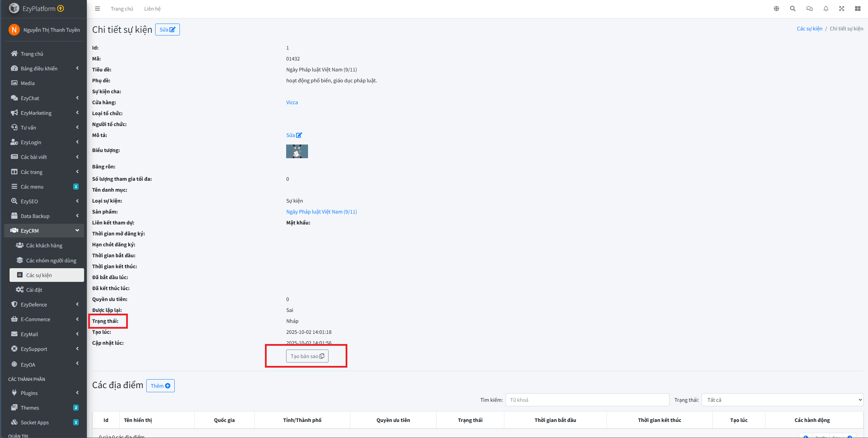
Task: Click the Tạo bản sao button
Action: (307, 356)
